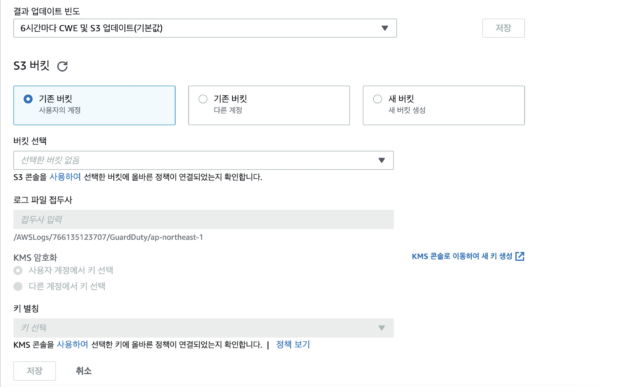Click the top Save button beside frequency
The image size is (640, 387).
click(503, 28)
